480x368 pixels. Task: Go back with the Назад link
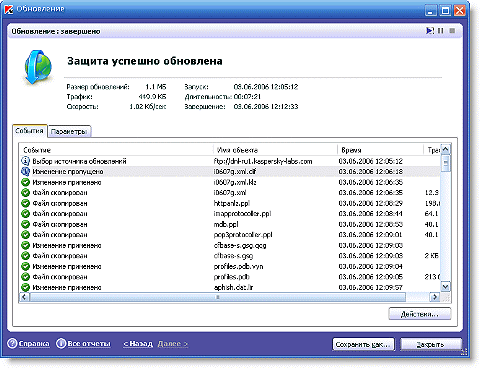[138, 344]
